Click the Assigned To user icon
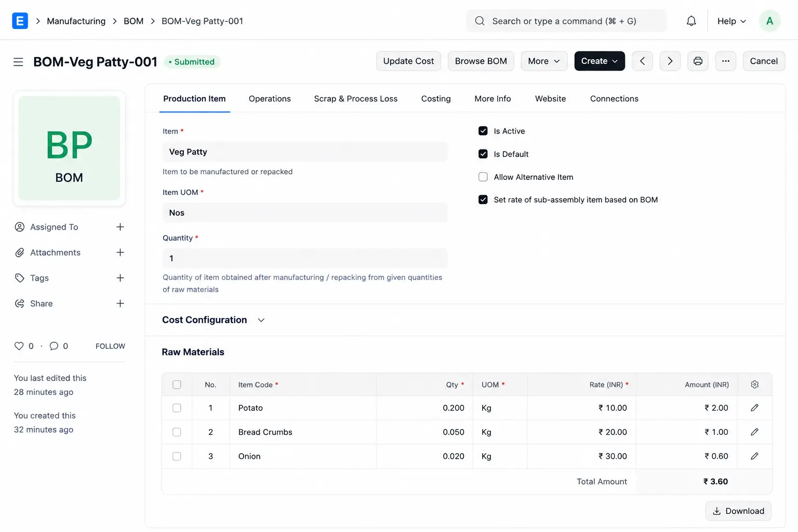 [x=20, y=227]
